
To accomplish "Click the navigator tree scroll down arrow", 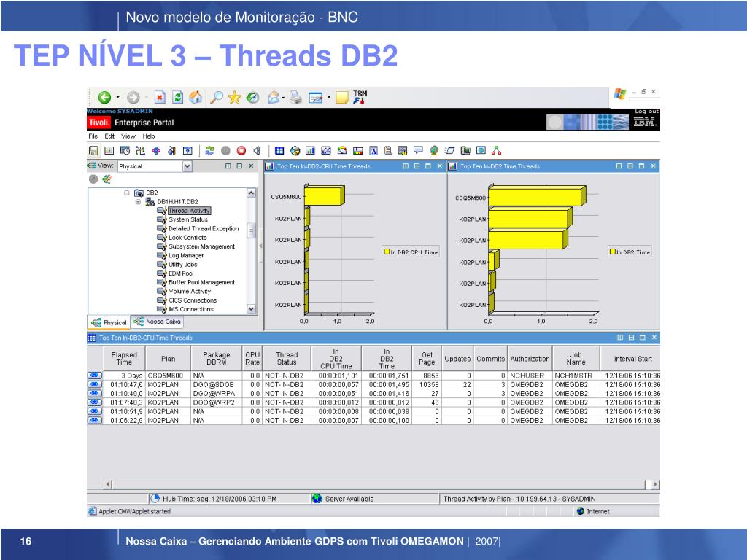I will (252, 309).
